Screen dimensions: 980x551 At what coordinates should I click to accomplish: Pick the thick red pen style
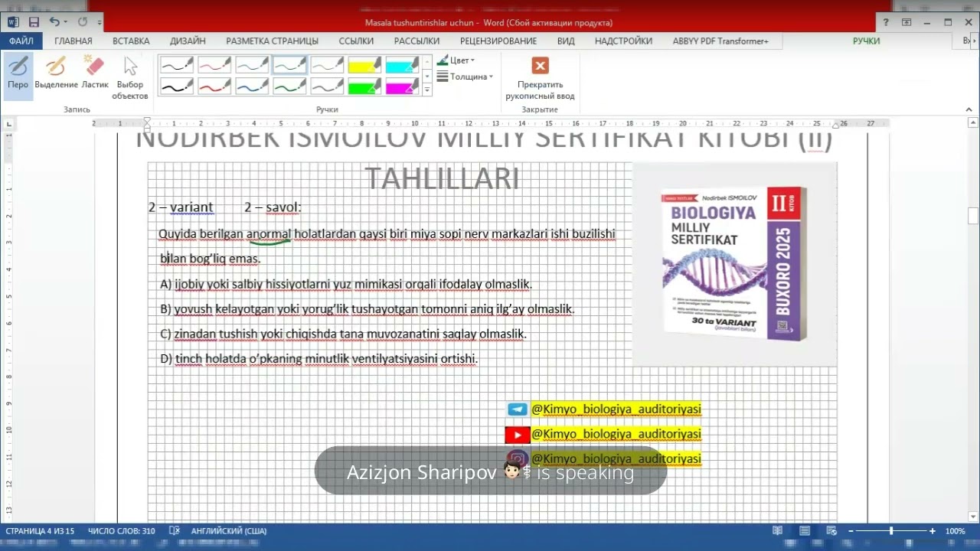click(214, 86)
